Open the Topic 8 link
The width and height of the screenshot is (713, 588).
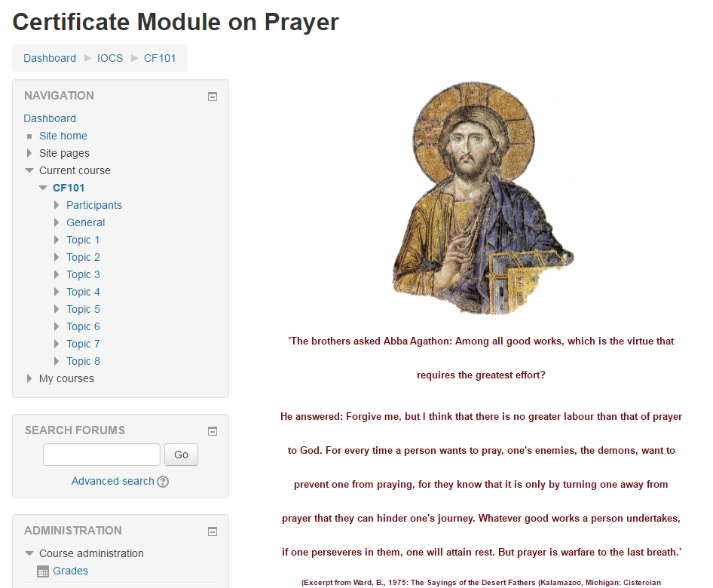[83, 361]
